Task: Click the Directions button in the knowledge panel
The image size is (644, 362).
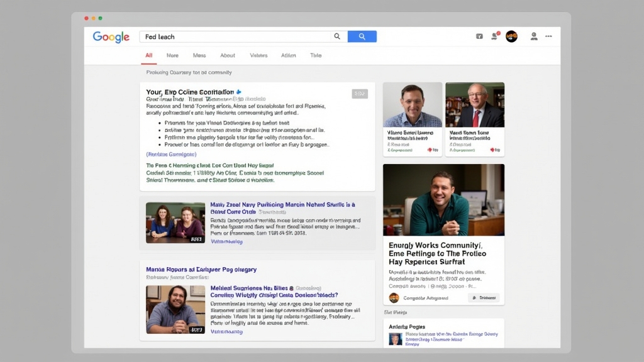Action: [x=484, y=298]
